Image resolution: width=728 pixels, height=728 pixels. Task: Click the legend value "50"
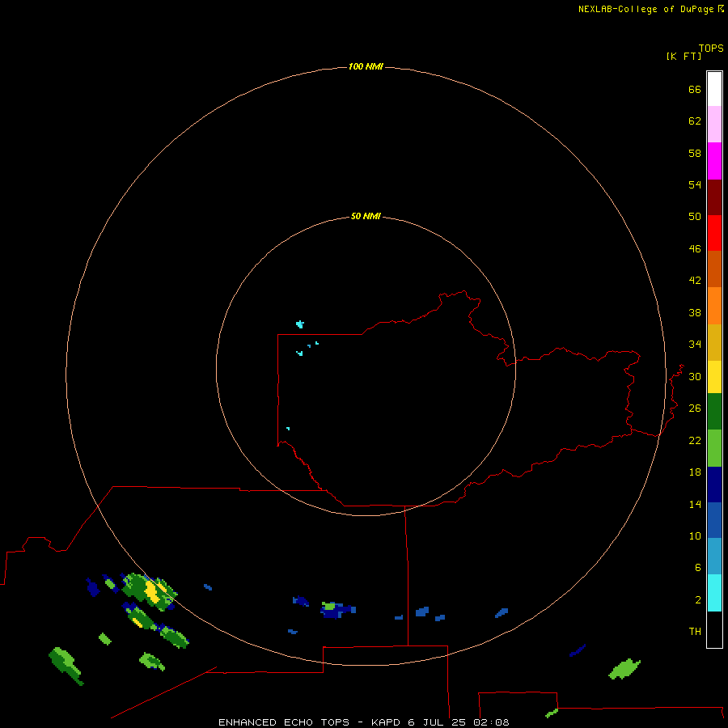click(x=695, y=217)
